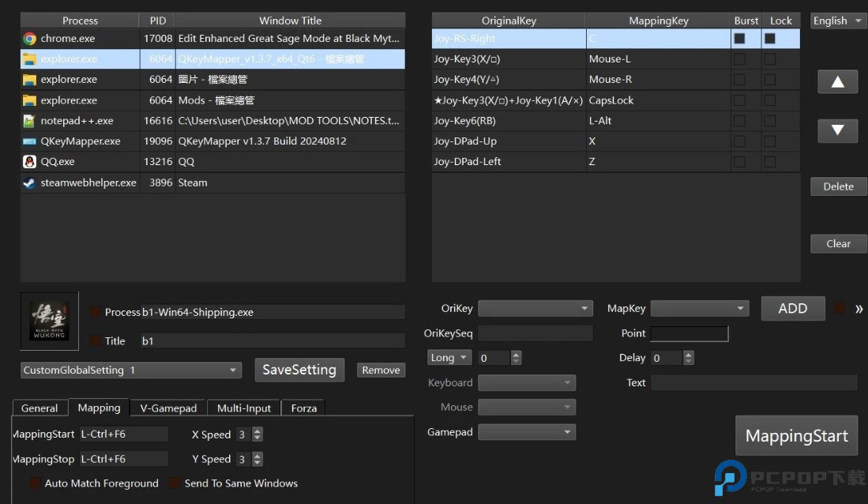
Task: Select the CapsLock mapping key cell
Action: coord(658,100)
